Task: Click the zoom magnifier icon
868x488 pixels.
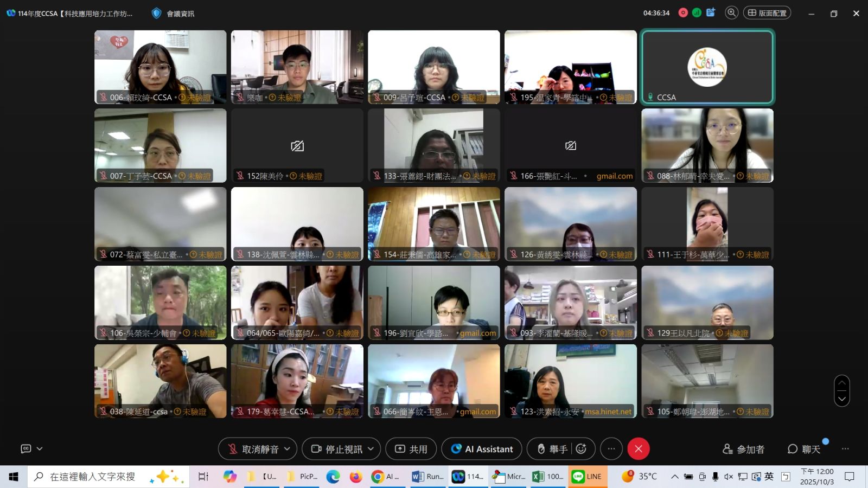Action: click(731, 12)
